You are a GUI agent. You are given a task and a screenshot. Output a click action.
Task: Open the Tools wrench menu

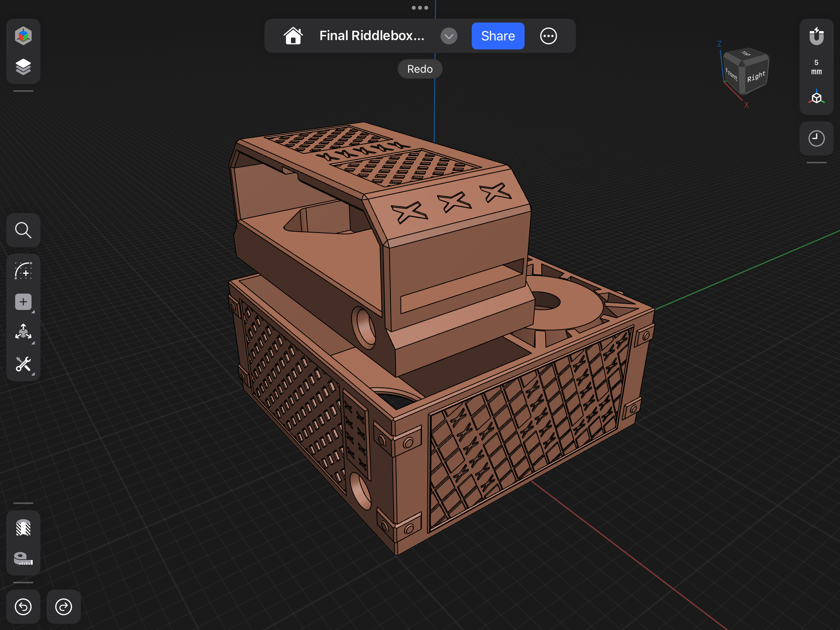tap(23, 365)
